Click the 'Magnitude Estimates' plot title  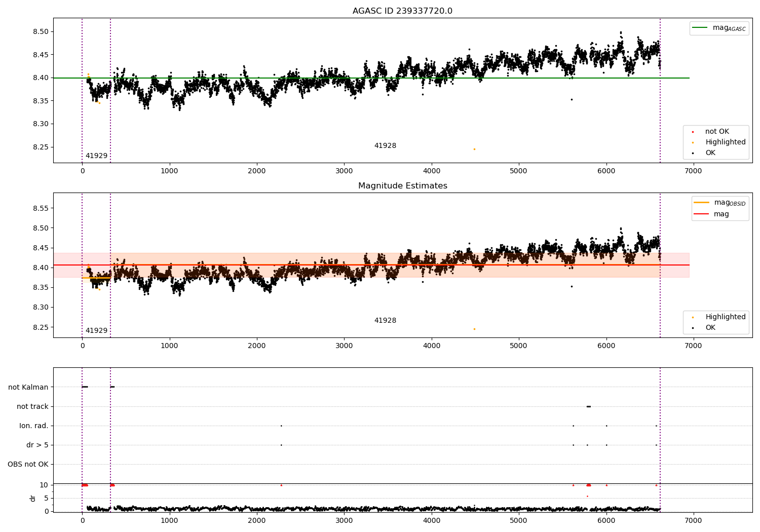click(402, 186)
